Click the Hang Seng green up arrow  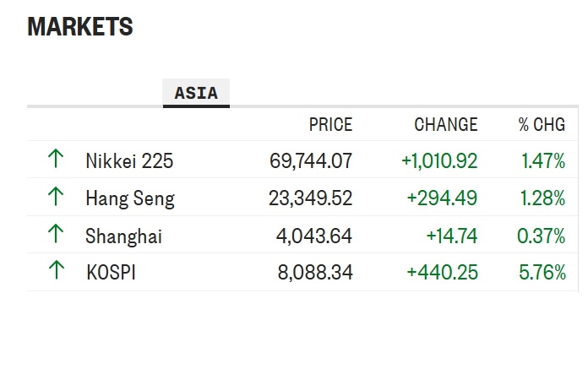click(56, 196)
